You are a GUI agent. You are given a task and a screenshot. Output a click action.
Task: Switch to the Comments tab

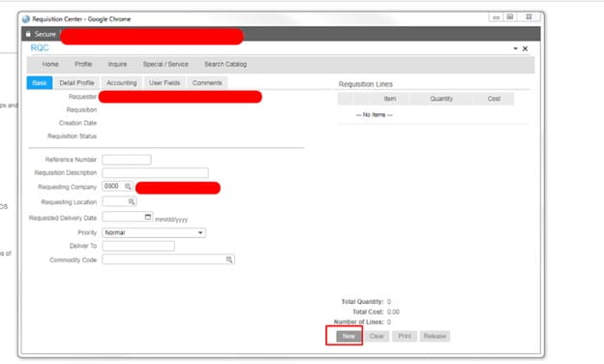click(x=207, y=83)
